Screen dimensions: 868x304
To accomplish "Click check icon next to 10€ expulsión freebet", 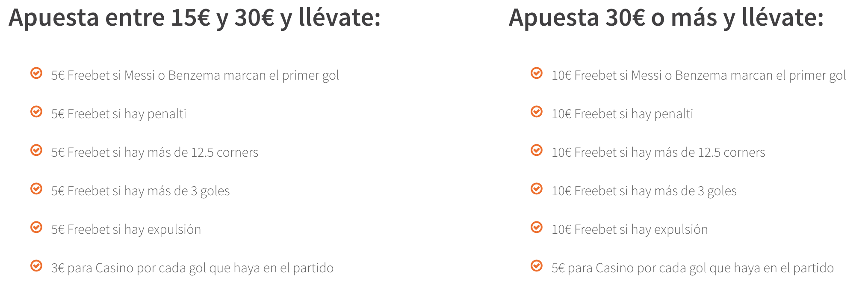I will point(537,227).
